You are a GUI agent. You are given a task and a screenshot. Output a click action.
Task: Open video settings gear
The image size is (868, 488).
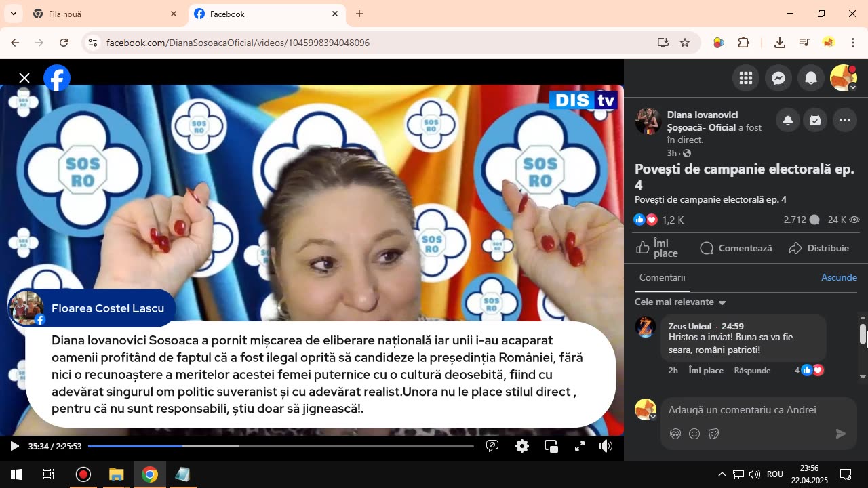(522, 446)
